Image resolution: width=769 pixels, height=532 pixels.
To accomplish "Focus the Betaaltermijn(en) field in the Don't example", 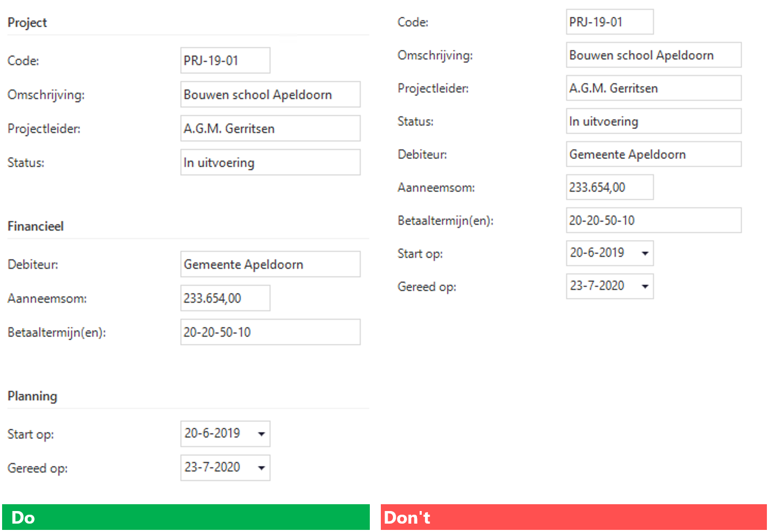I will point(654,221).
